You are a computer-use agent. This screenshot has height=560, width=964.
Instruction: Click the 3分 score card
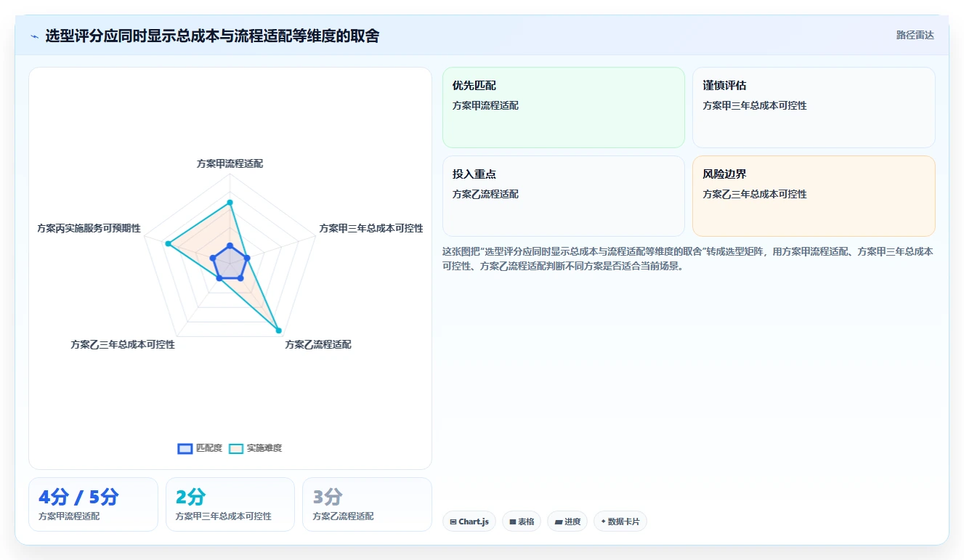tap(367, 504)
